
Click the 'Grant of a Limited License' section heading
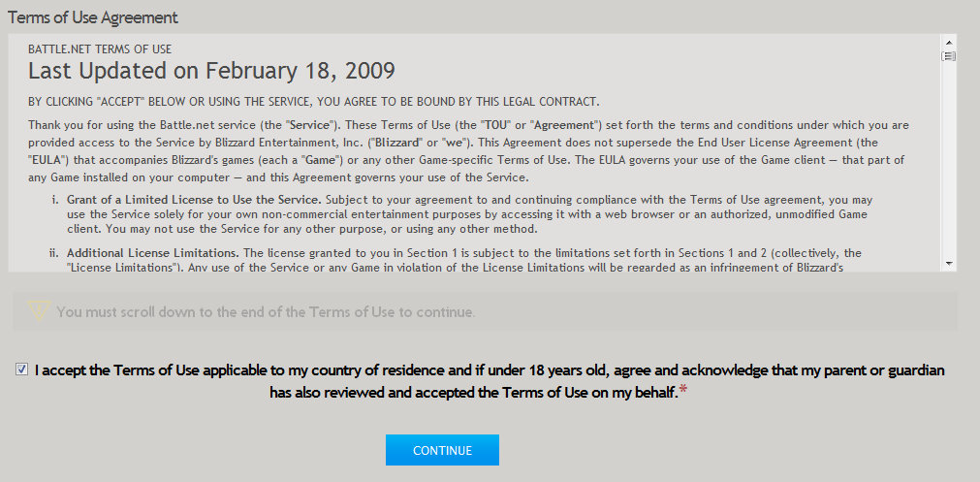click(x=194, y=200)
